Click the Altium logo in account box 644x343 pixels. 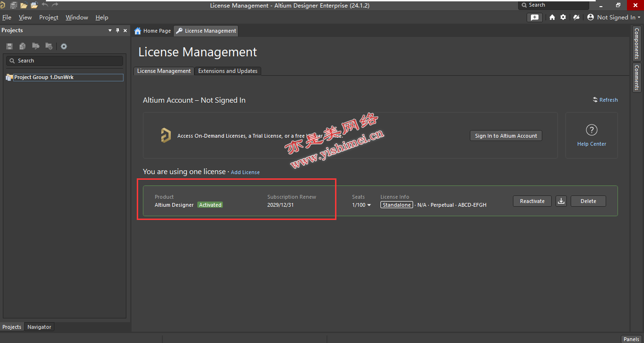(165, 135)
